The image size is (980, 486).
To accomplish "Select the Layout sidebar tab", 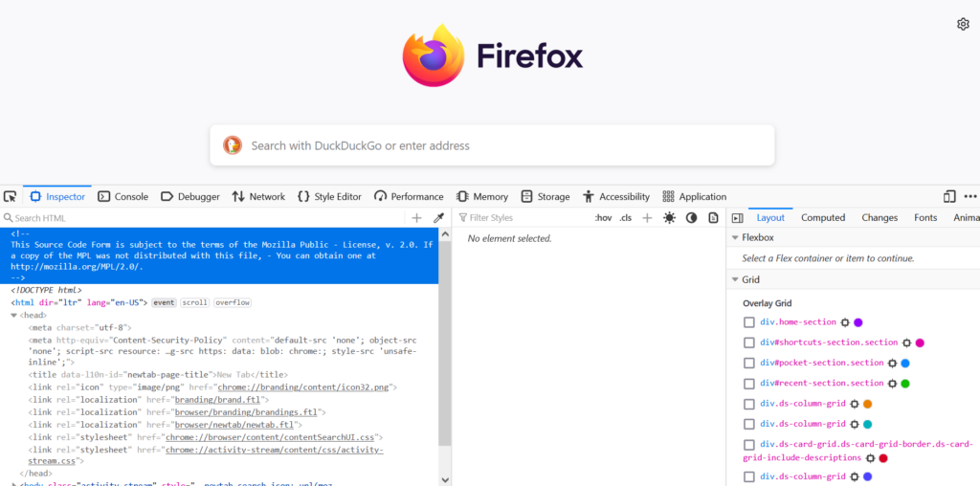I will tap(770, 218).
